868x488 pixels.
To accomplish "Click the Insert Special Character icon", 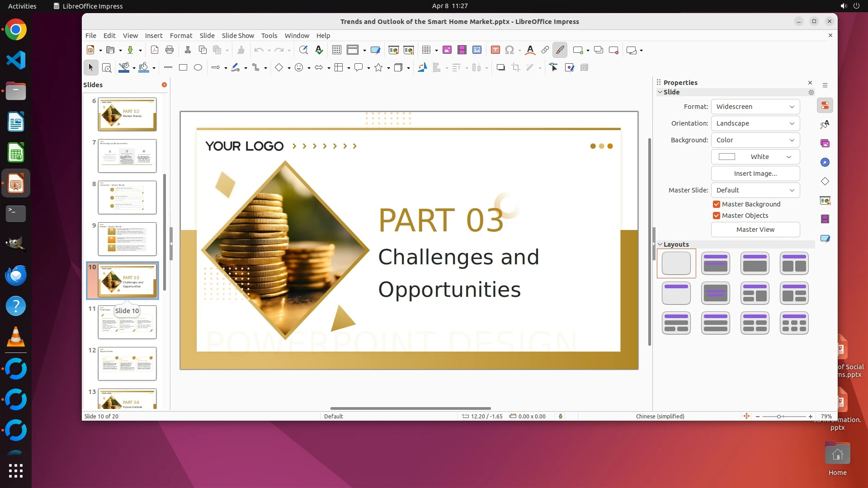I will point(509,50).
